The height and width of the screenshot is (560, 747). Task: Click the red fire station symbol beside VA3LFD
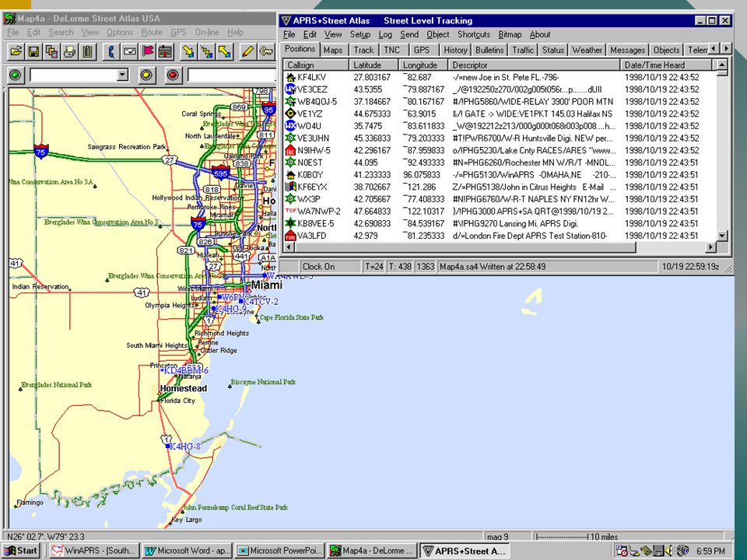tap(290, 236)
